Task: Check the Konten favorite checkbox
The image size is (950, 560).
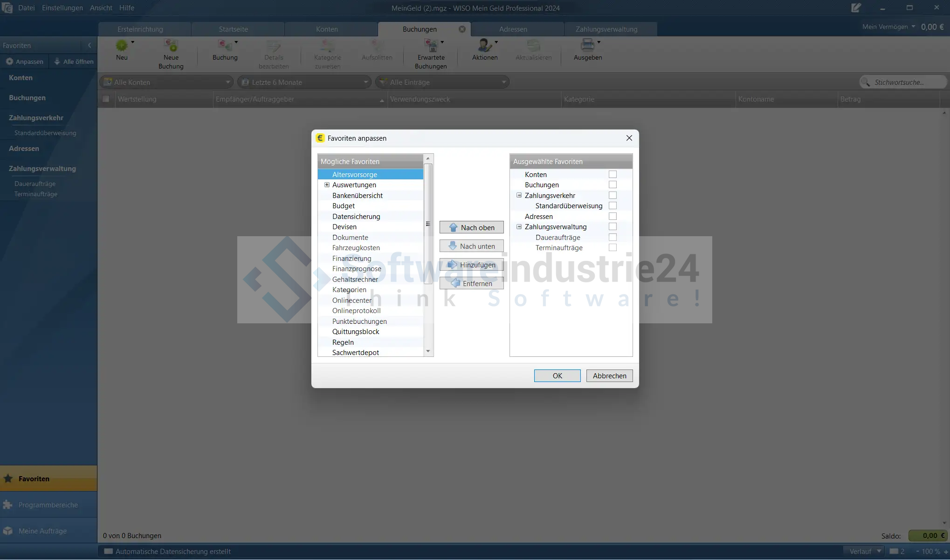Action: tap(613, 174)
